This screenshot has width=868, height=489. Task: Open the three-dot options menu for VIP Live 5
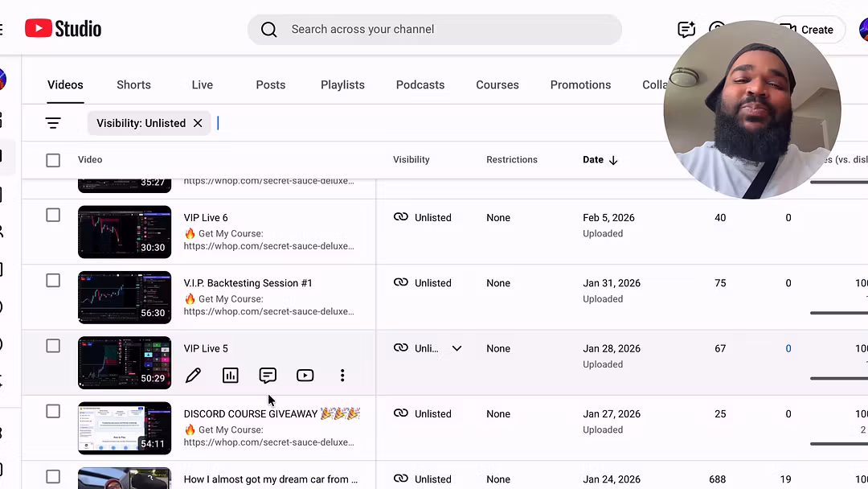tap(342, 376)
